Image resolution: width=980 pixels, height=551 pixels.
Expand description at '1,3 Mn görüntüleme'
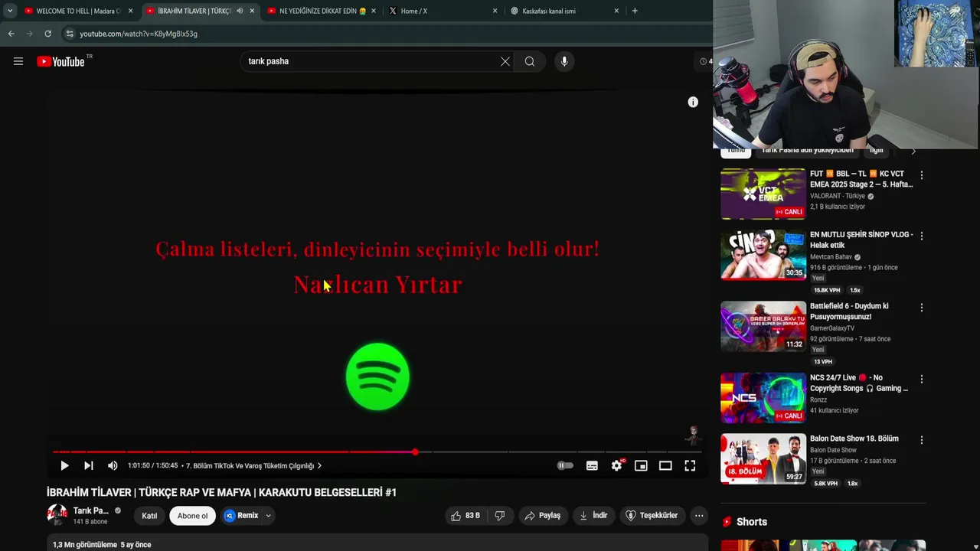(x=102, y=545)
